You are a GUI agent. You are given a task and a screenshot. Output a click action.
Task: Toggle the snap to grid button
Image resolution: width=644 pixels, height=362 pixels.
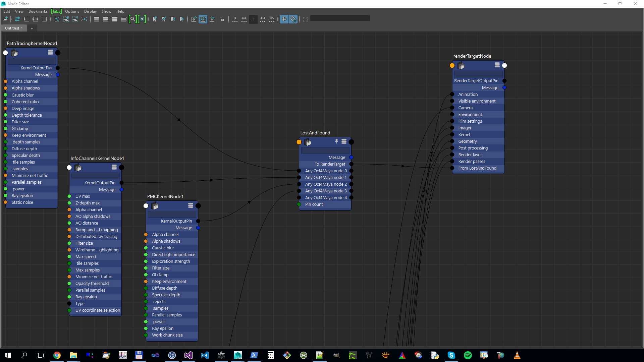pos(293,19)
